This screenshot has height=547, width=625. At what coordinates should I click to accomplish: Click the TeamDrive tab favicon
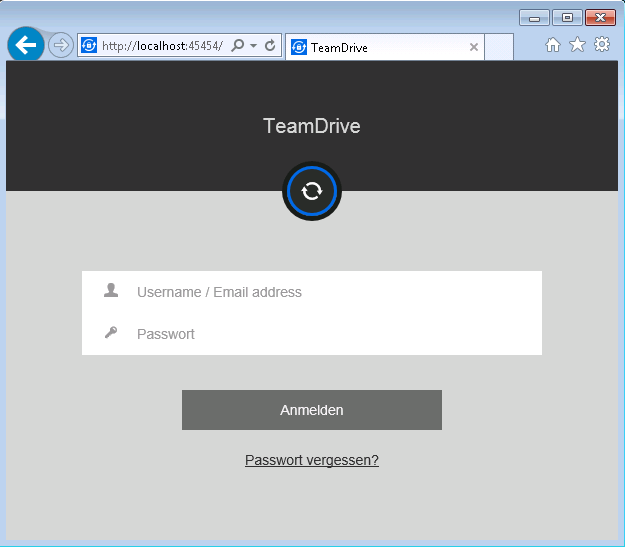pyautogui.click(x=299, y=47)
